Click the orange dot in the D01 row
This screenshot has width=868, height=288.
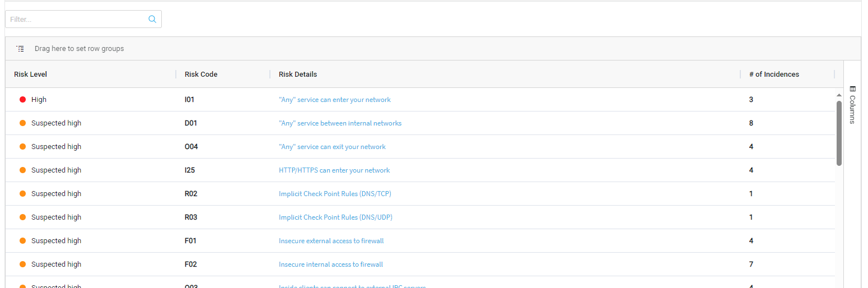[23, 123]
